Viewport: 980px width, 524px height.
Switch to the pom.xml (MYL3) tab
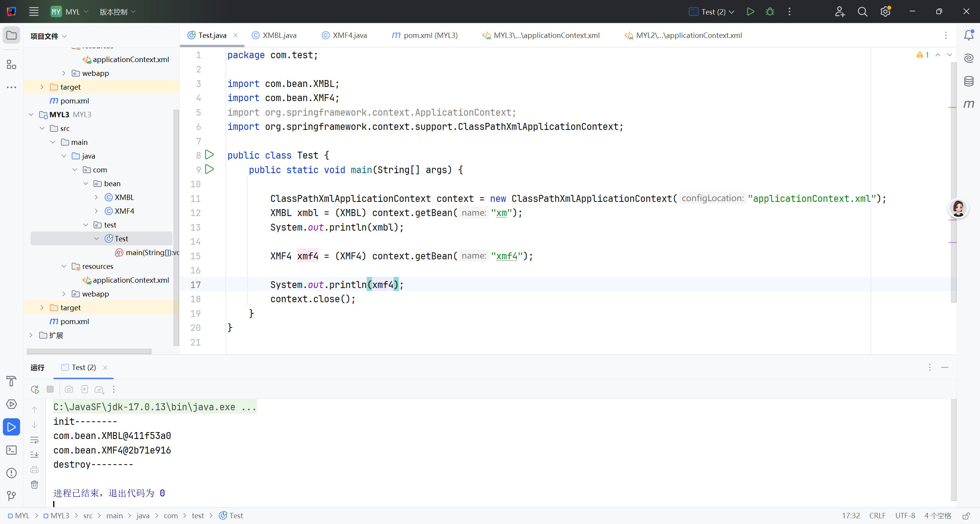430,35
